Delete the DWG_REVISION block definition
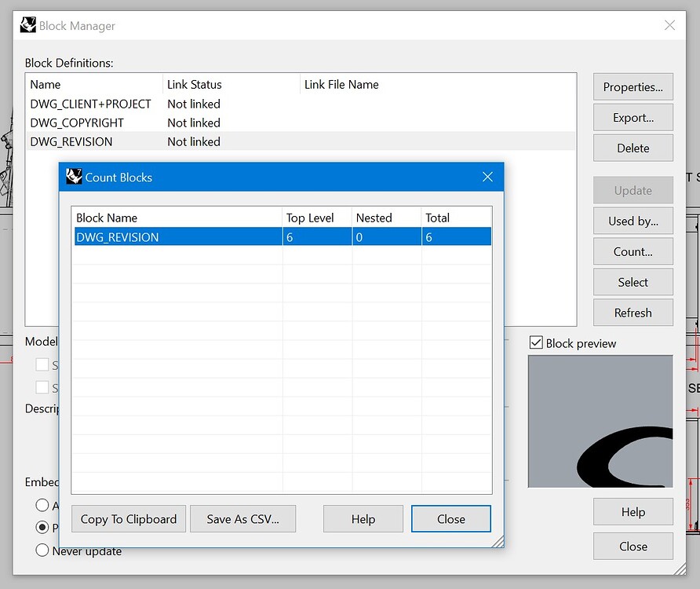This screenshot has width=700, height=589. [x=633, y=148]
